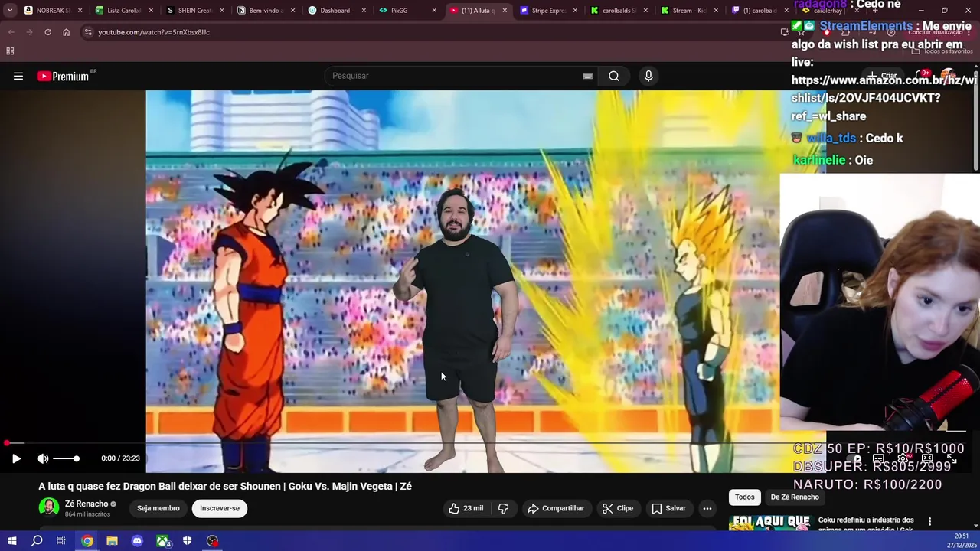
Task: Toggle subtitles in the player
Action: [879, 458]
